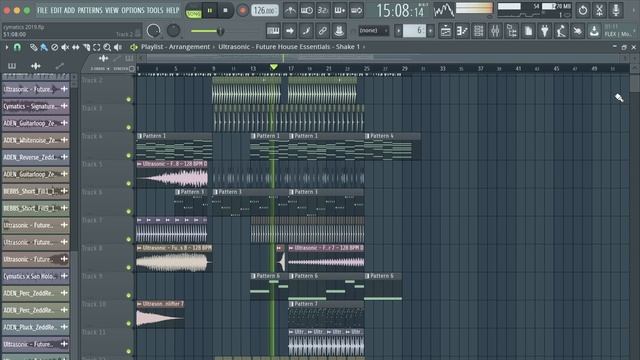Screen dimensions: 640x360
Task: Enable typing keyboard to piano
Action: [x=273, y=31]
